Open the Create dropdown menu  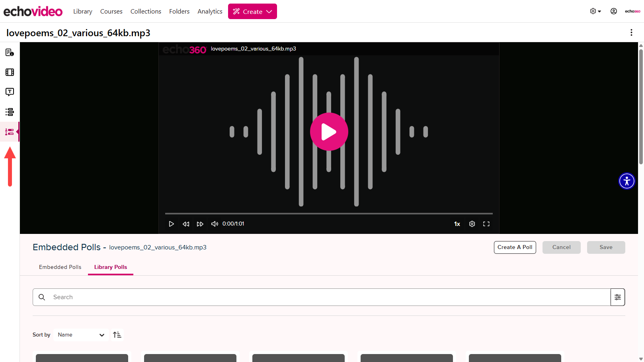252,11
